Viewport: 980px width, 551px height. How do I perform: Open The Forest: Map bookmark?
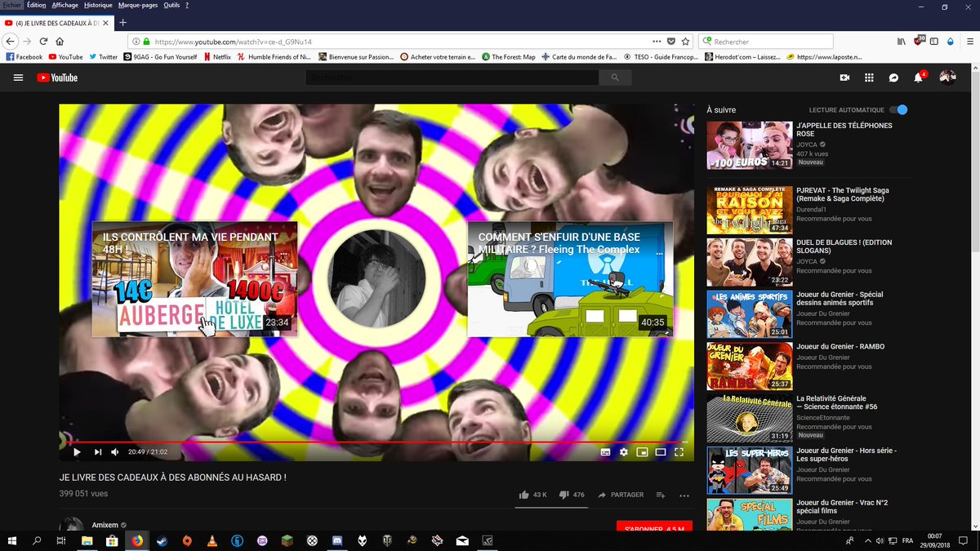508,57
